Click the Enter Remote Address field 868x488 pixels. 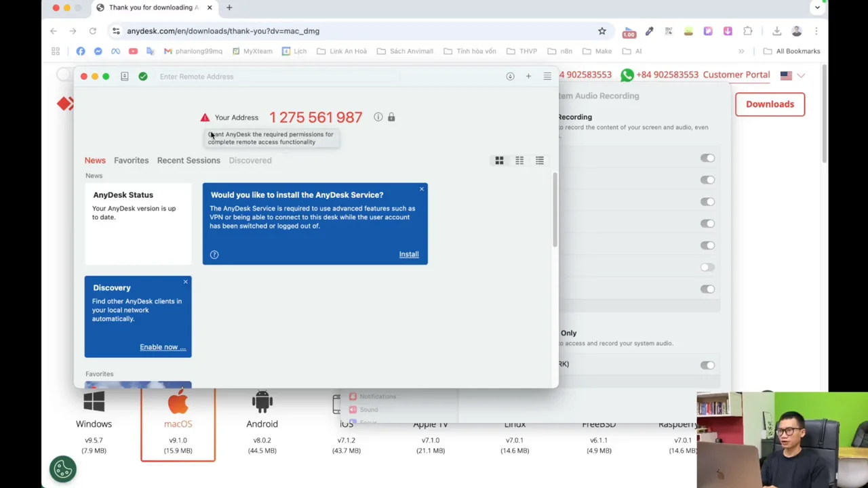tap(278, 77)
